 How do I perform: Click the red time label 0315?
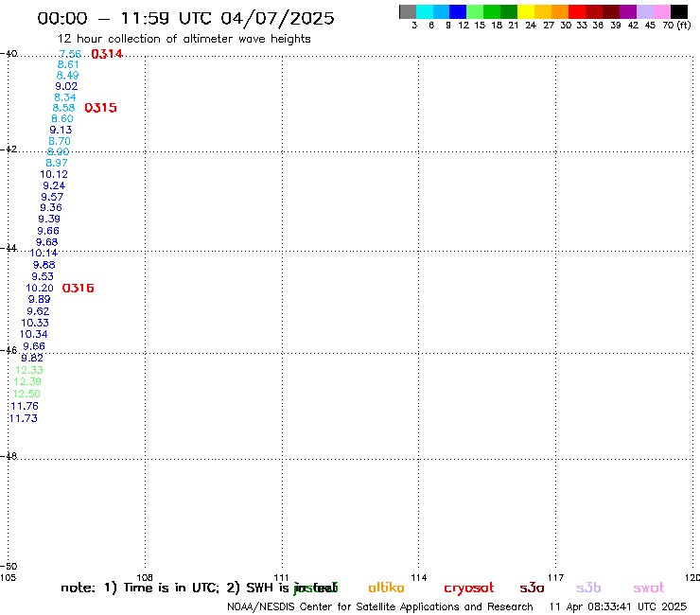(100, 108)
